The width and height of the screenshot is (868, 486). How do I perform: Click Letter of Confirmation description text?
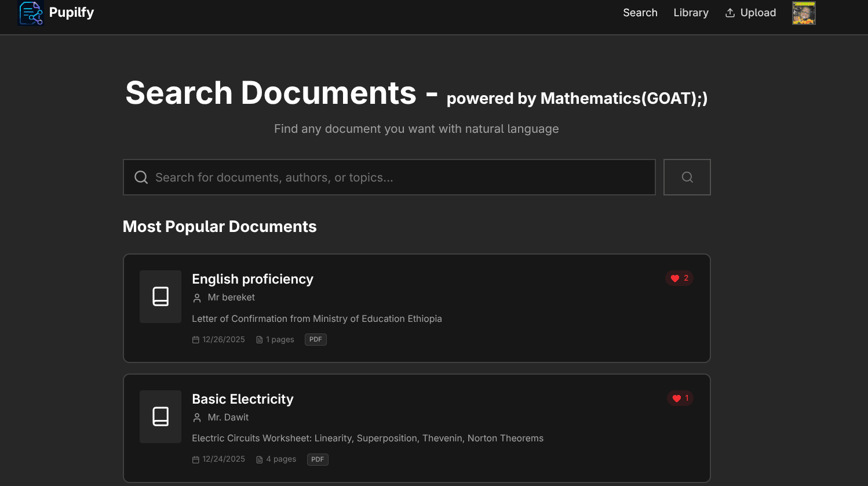tap(317, 318)
